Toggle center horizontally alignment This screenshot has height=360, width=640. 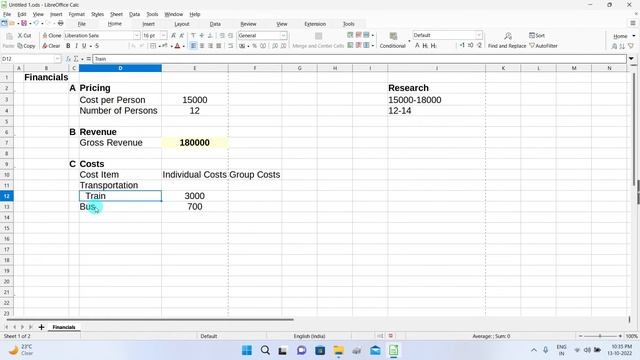coord(202,46)
